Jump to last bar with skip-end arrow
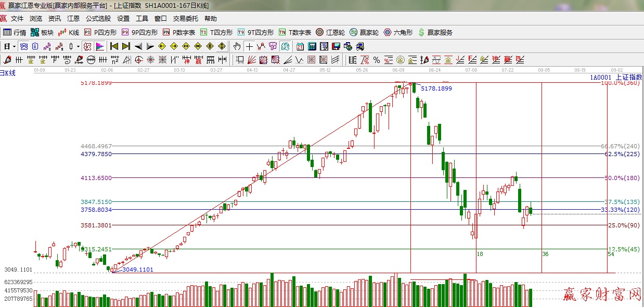The height and width of the screenshot is (307, 644). [126, 46]
